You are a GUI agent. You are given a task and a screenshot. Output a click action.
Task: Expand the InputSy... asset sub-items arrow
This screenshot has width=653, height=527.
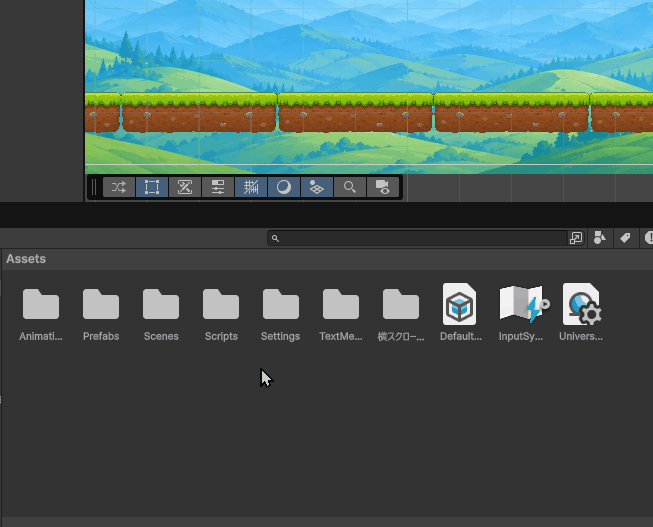point(545,304)
